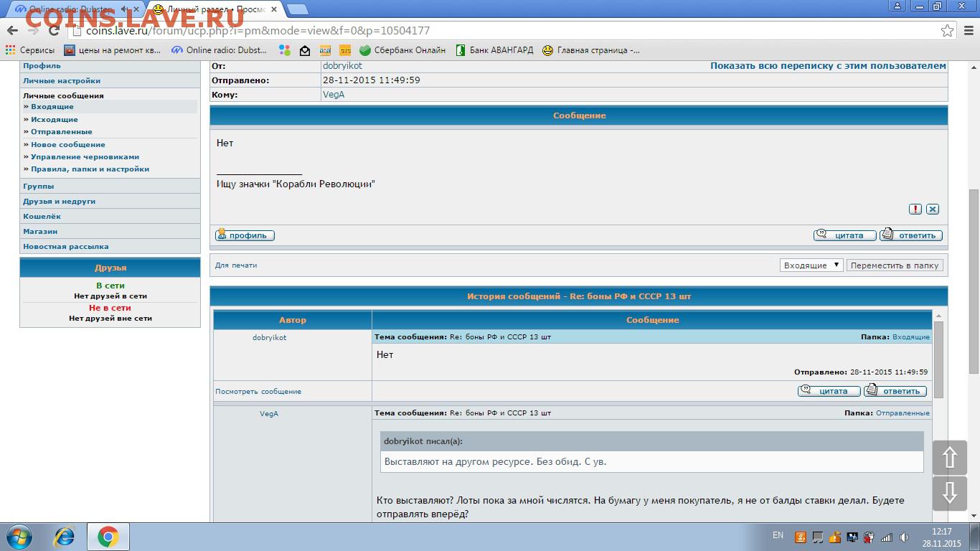Open the colorful dots bookmark icon
The width and height of the screenshot is (980, 551).
(x=285, y=50)
